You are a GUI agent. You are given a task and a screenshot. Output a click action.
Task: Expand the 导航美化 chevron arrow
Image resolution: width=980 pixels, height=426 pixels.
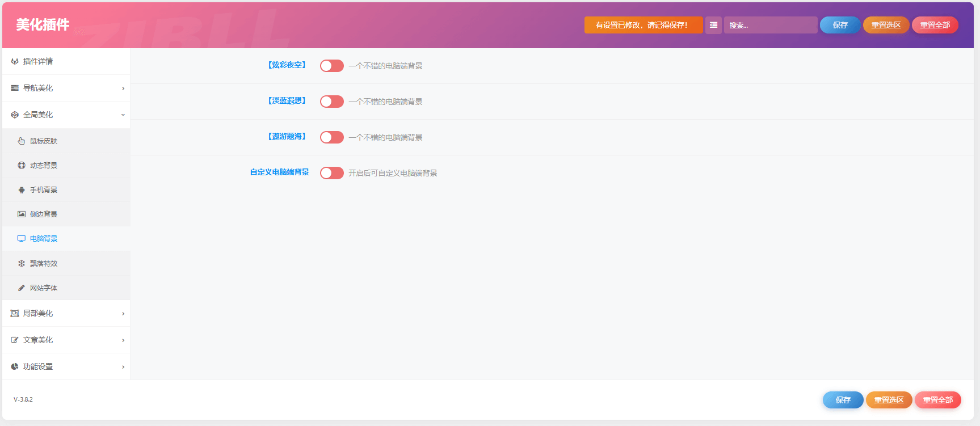(x=123, y=88)
